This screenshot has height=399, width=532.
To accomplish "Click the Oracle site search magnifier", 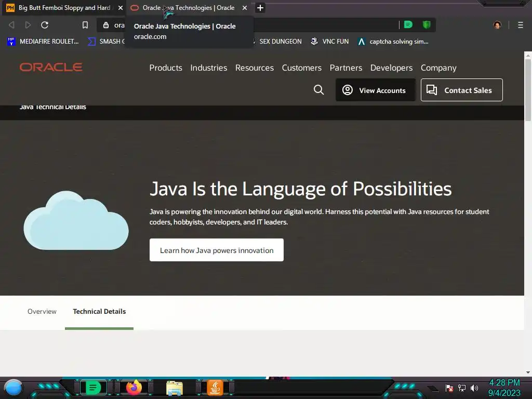I will [318, 90].
